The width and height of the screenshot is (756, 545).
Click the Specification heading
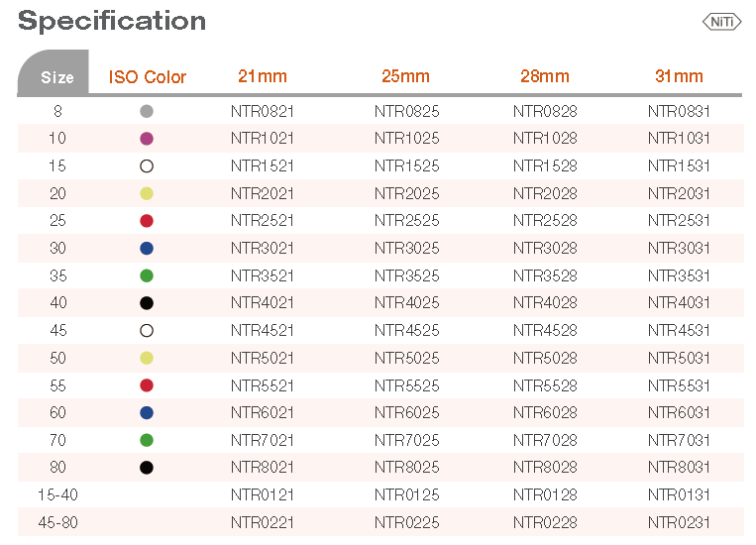pyautogui.click(x=112, y=21)
